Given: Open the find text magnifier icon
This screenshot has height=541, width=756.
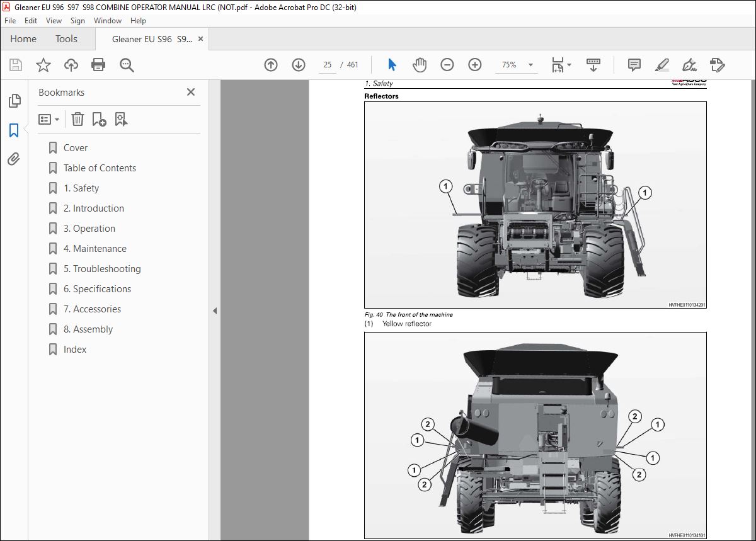Looking at the screenshot, I should 127,65.
